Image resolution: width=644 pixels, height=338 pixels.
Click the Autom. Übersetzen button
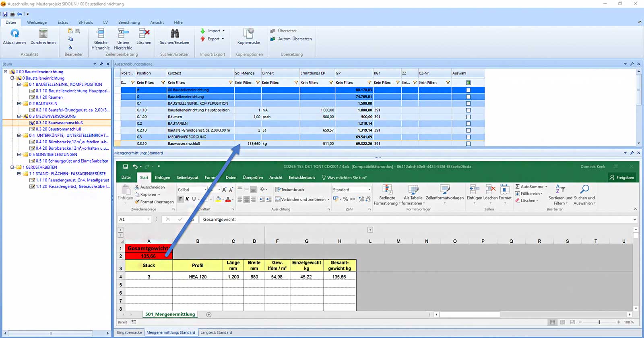[x=295, y=39]
